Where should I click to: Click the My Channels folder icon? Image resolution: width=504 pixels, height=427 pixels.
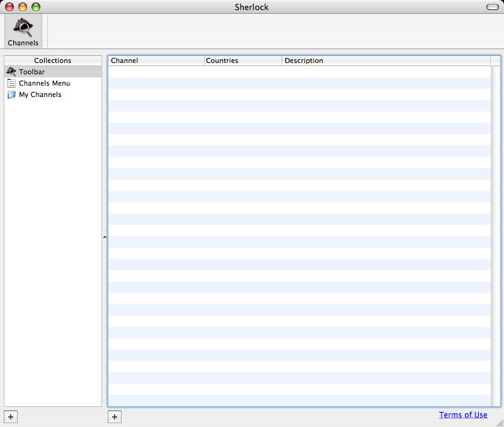[x=11, y=94]
